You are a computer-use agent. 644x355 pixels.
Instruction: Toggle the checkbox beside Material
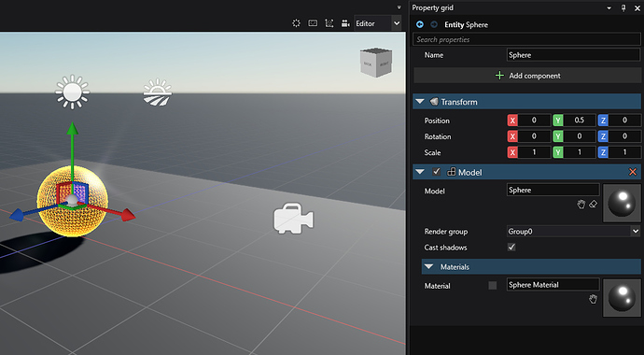(493, 286)
